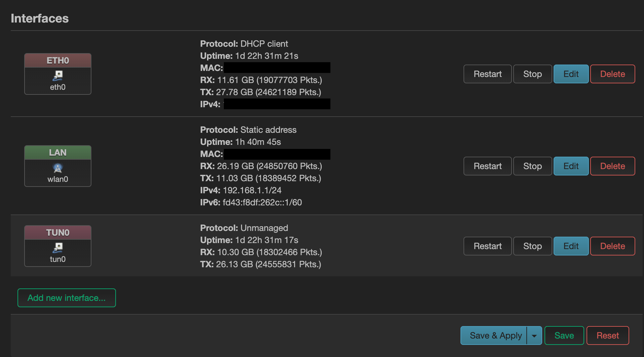Open the Save & Apply dropdown arrow
Image resolution: width=644 pixels, height=357 pixels.
pyautogui.click(x=534, y=335)
